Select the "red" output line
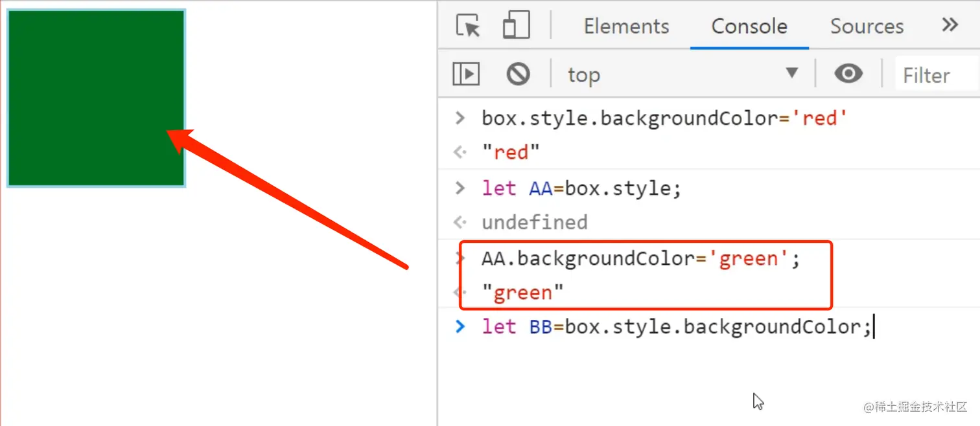The width and height of the screenshot is (980, 426). 511,153
